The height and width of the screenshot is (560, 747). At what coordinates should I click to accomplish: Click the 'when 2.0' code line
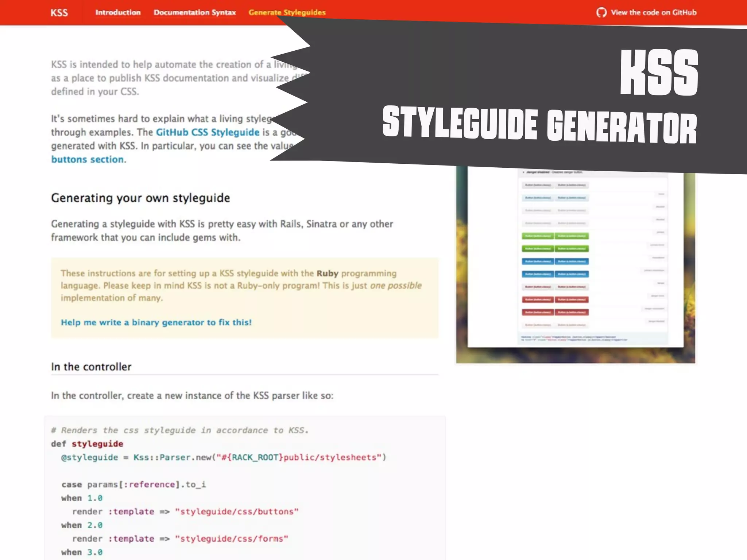82,525
